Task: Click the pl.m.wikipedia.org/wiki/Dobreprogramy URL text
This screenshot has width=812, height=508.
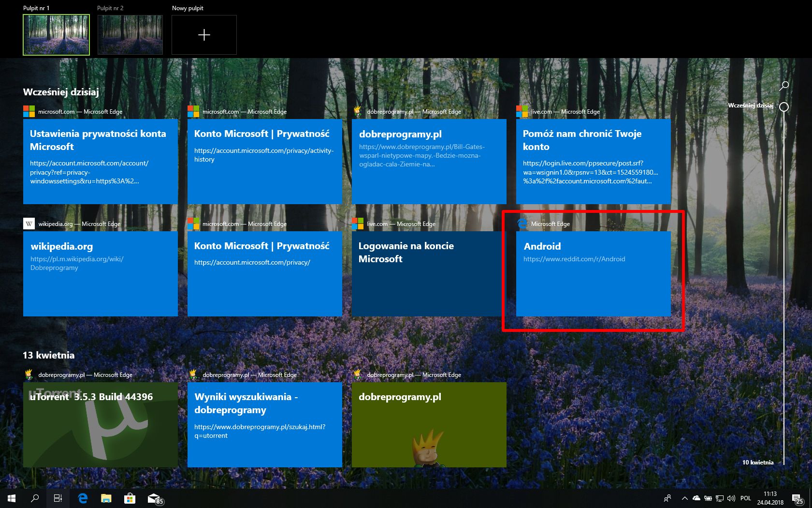Action: click(77, 263)
